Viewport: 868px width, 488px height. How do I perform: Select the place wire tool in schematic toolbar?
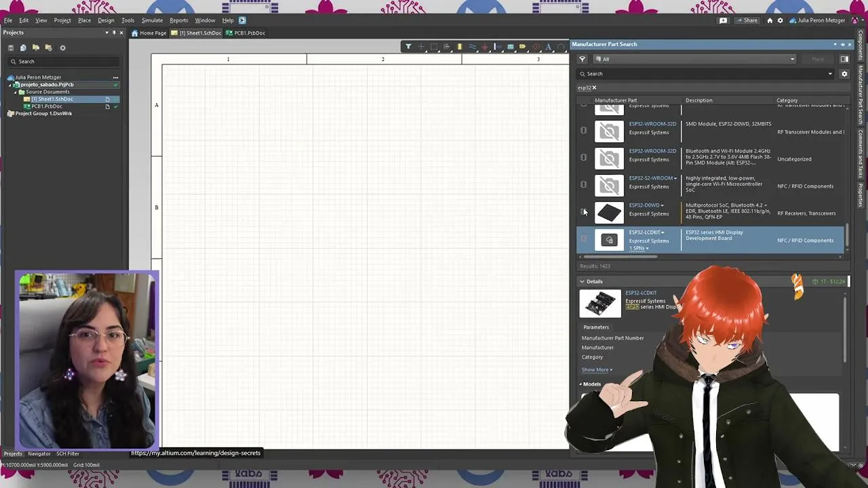pos(472,47)
